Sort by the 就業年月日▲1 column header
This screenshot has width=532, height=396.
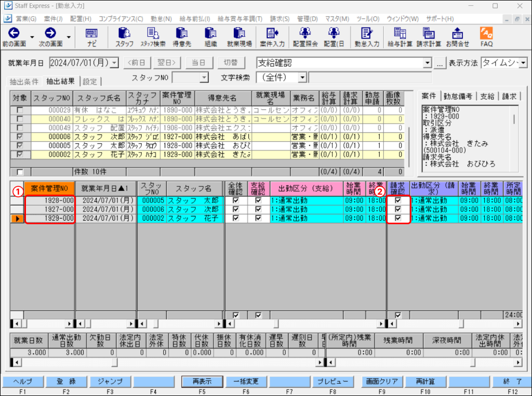tap(105, 188)
